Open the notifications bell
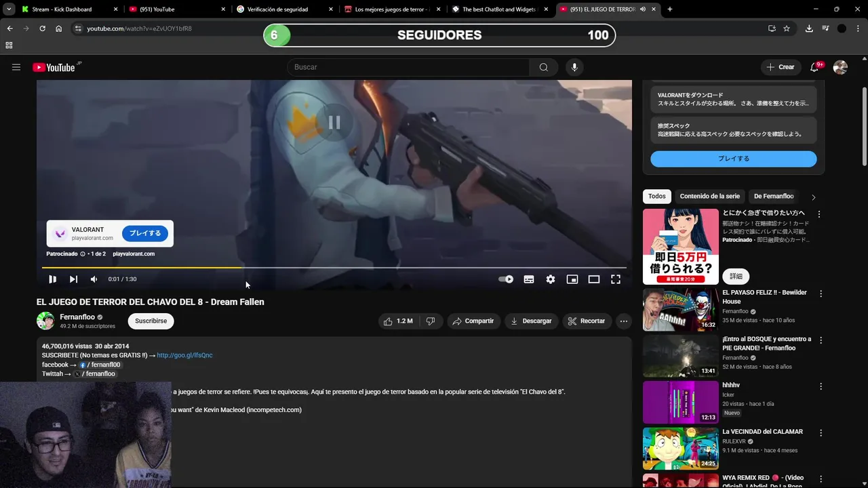Screen dimensions: 868x488 click(814, 67)
